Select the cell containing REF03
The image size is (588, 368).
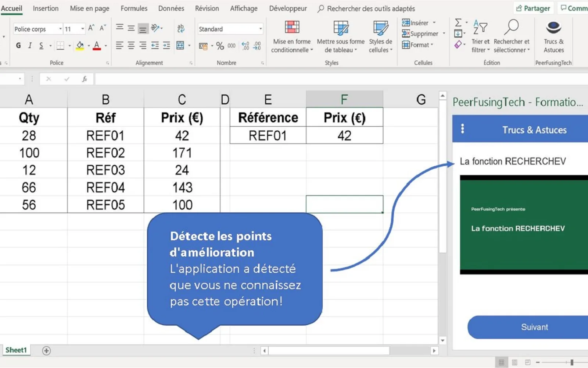105,170
